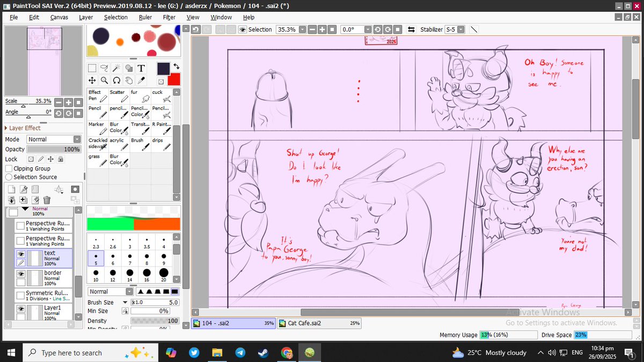Toggle preserve opacity lock icon
The image size is (644, 362).
click(x=31, y=159)
